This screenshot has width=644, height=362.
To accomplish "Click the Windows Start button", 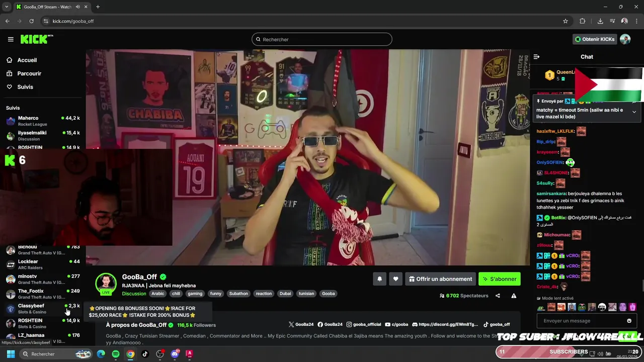I will click(x=11, y=354).
